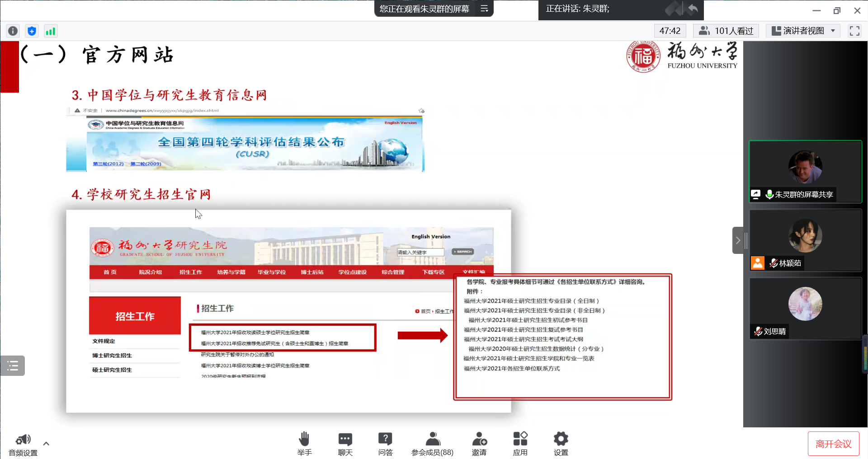Leave meeting via 离开会议 button

click(833, 444)
